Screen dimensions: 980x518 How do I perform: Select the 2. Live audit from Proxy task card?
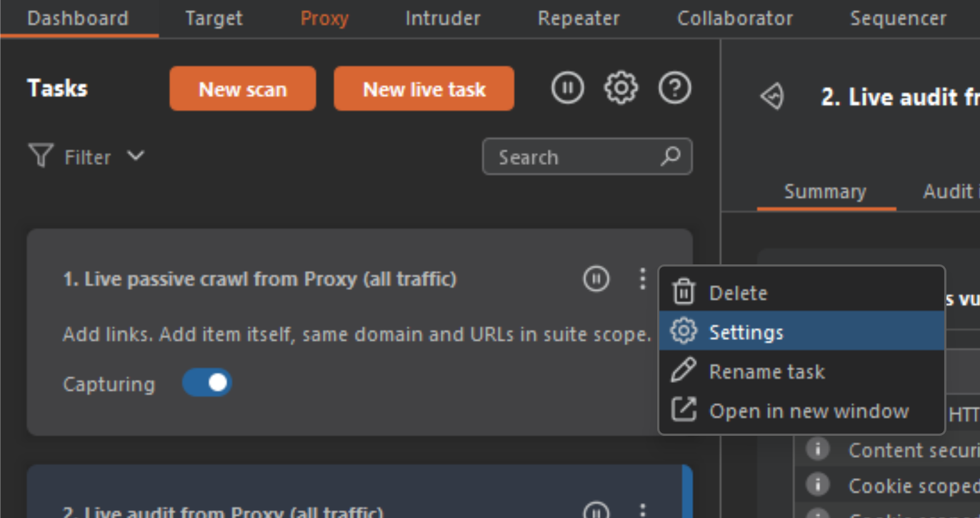[x=359, y=492]
